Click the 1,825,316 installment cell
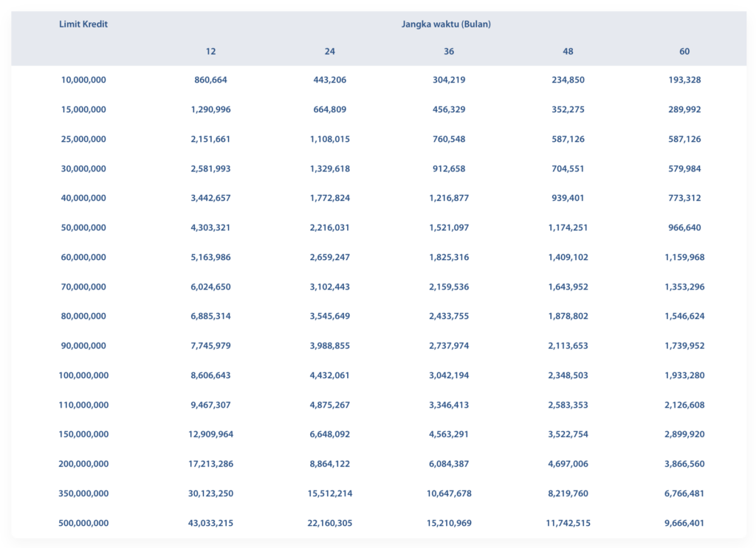756x548 pixels. click(x=449, y=258)
